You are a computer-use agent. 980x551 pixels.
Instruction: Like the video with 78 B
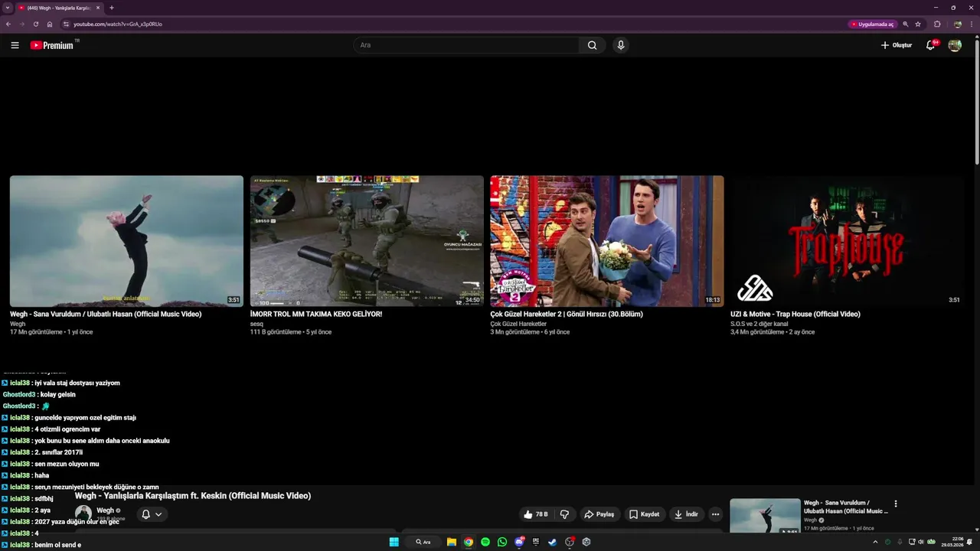[x=536, y=514]
